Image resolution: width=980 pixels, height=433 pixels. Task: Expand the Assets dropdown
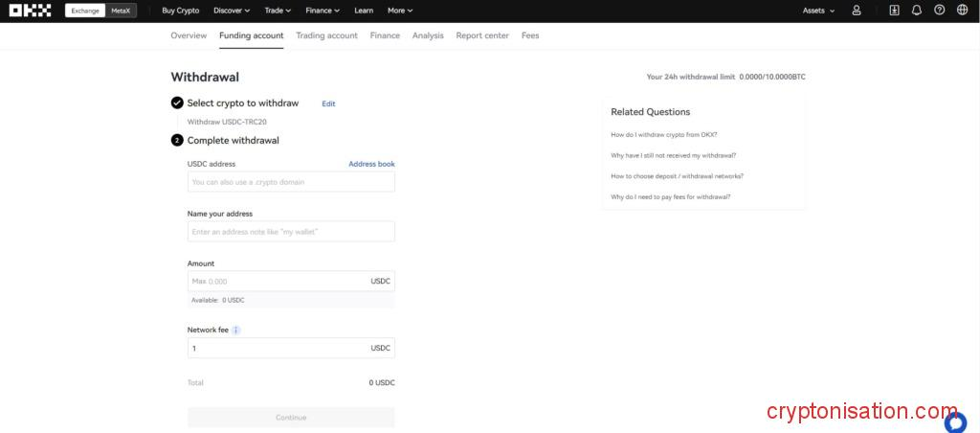[x=818, y=11]
